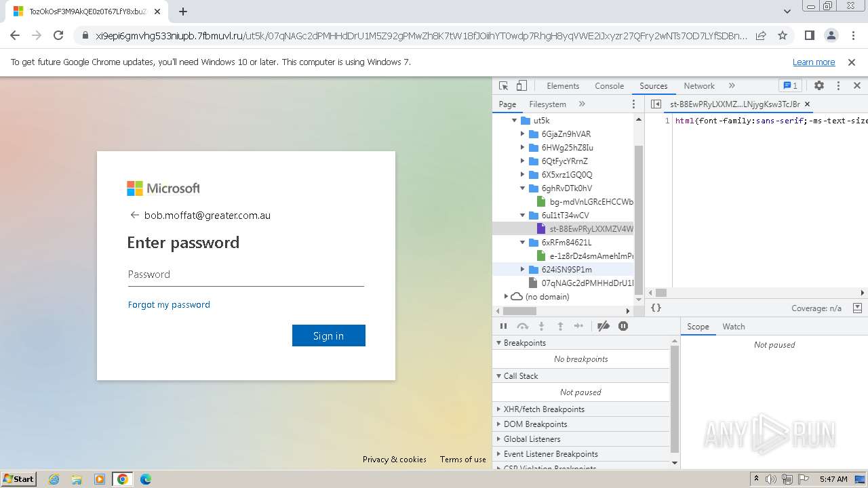Expand the (no domain) node
Image resolution: width=868 pixels, height=488 pixels.
click(x=506, y=297)
